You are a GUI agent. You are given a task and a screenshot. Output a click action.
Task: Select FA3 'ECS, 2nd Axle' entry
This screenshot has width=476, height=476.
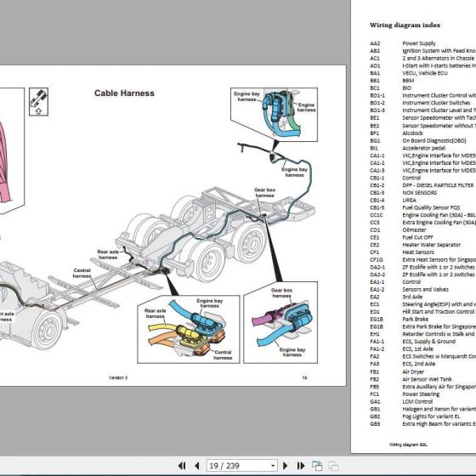click(403, 364)
